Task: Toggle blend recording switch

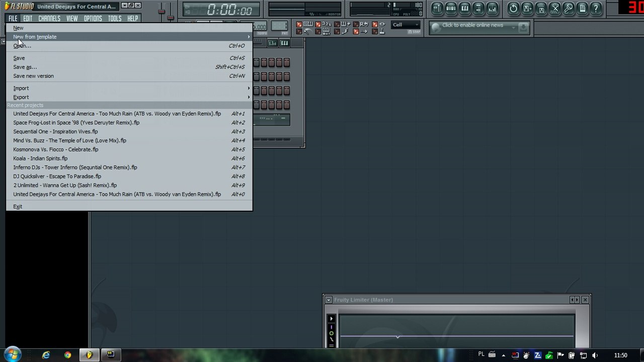Action: (337, 25)
